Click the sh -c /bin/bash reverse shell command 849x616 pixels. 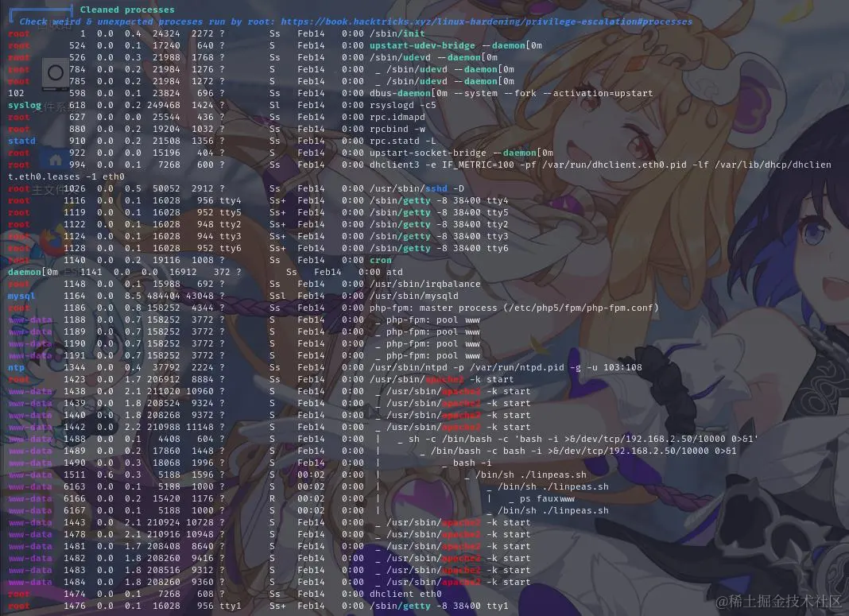pos(583,439)
